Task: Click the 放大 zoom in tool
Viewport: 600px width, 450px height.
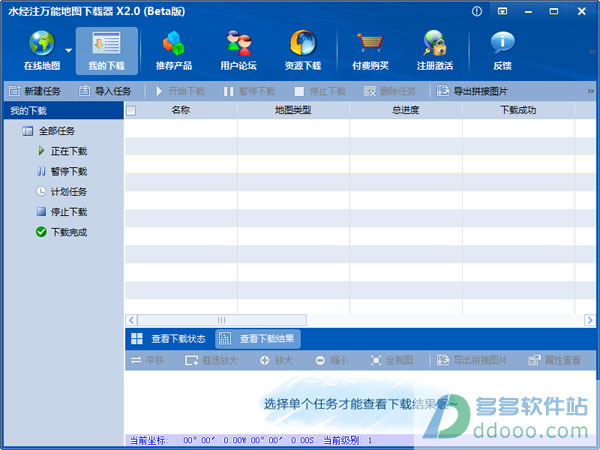Action: click(276, 360)
